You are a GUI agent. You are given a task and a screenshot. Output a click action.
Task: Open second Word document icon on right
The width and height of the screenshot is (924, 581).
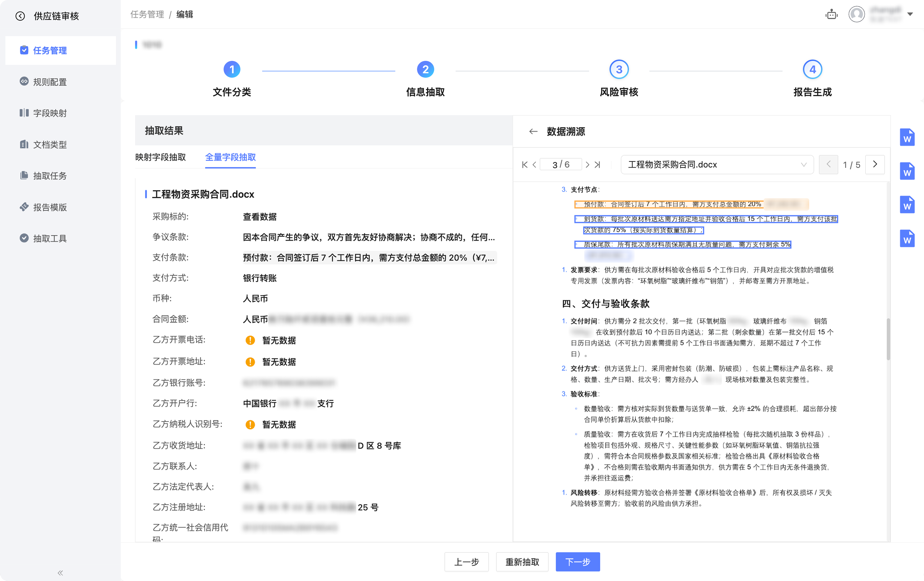(907, 171)
